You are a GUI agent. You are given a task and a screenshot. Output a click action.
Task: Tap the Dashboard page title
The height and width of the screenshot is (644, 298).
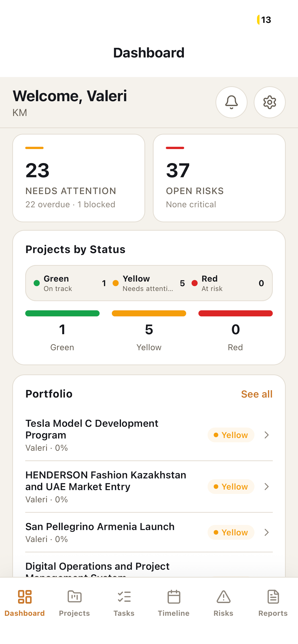pyautogui.click(x=149, y=53)
